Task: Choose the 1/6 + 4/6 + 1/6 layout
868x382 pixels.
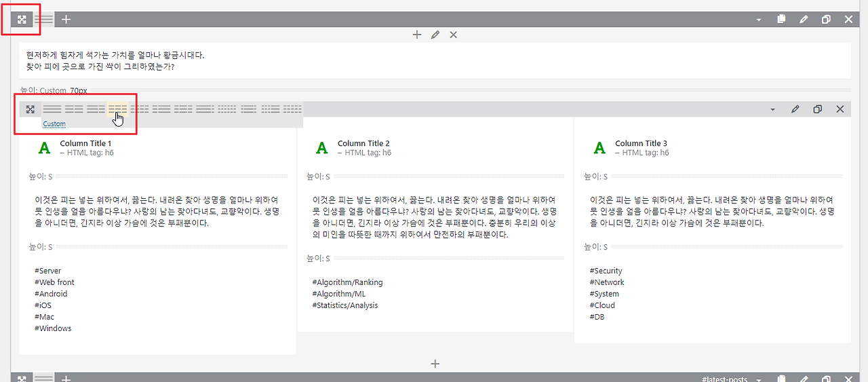Action: point(249,109)
